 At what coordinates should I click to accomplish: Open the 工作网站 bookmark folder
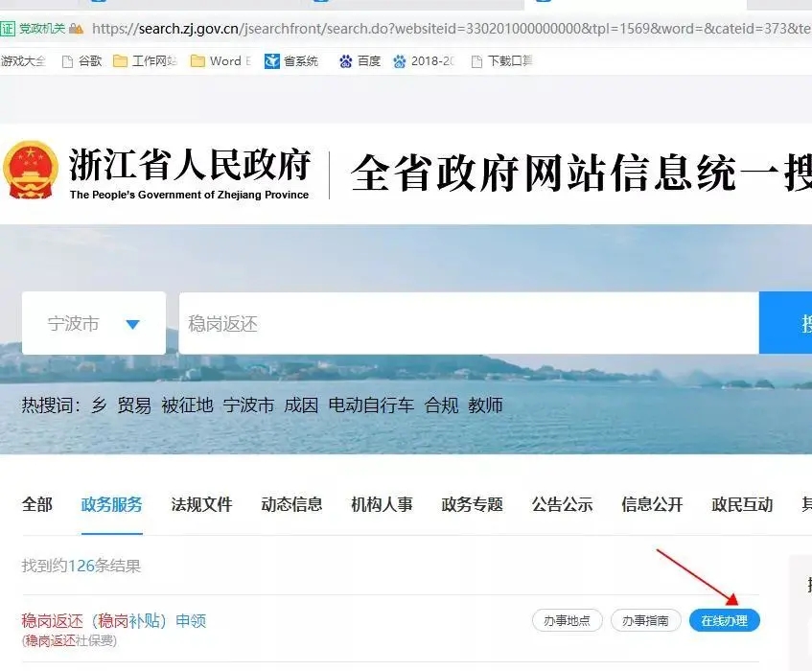click(145, 61)
